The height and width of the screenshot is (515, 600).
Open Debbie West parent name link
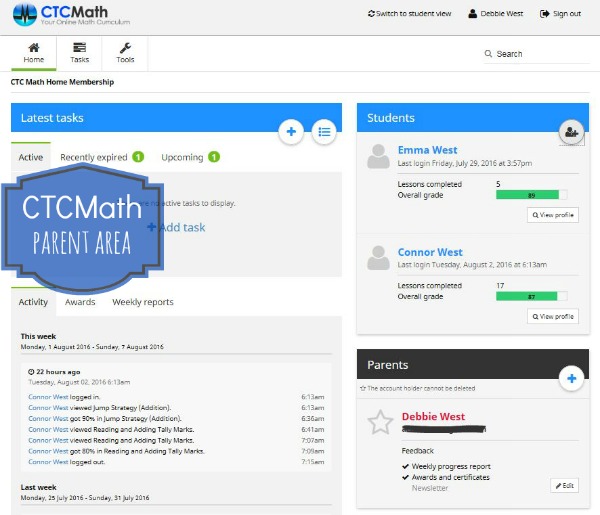coord(433,417)
